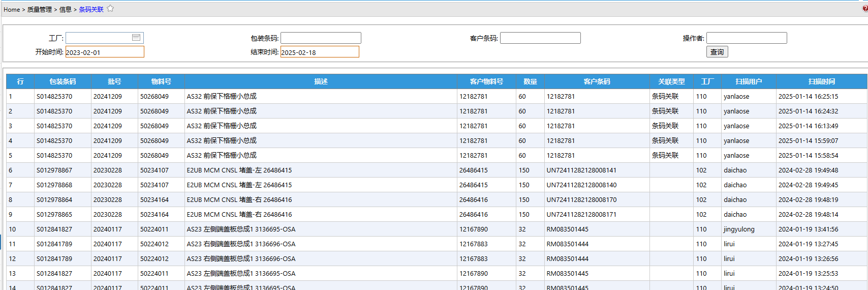This screenshot has height=290, width=868.
Task: Go to Home breadcrumb link
Action: (12, 10)
